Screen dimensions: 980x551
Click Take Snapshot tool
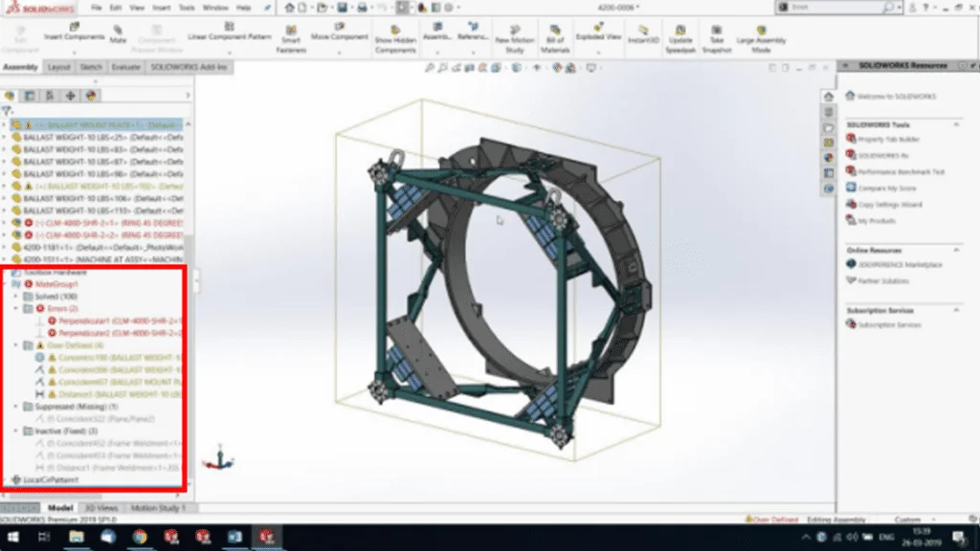click(716, 38)
